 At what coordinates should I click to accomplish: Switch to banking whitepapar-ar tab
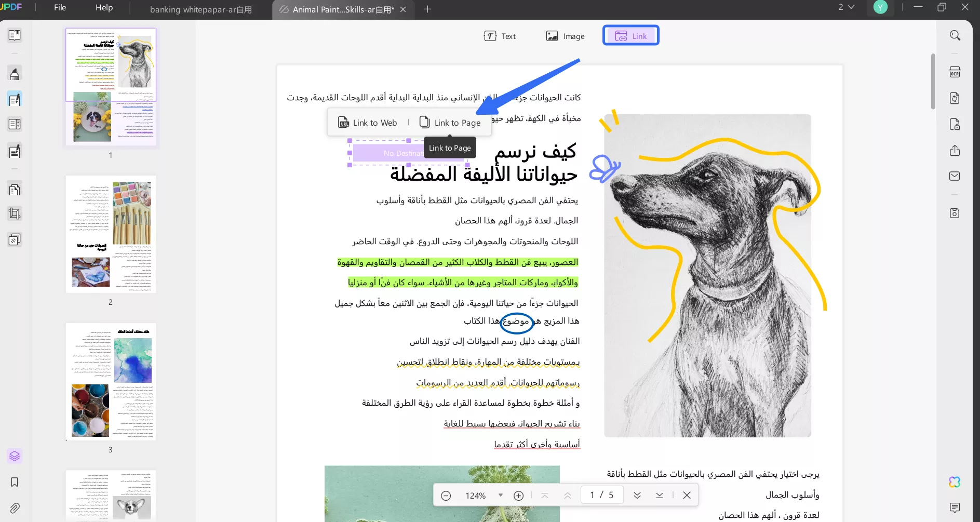tap(200, 9)
